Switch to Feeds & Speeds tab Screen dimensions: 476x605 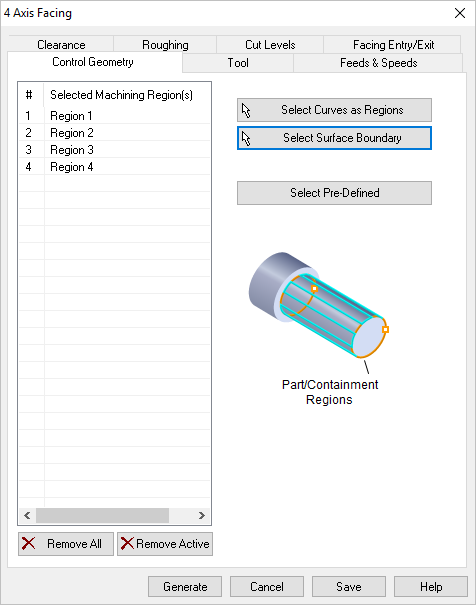378,63
